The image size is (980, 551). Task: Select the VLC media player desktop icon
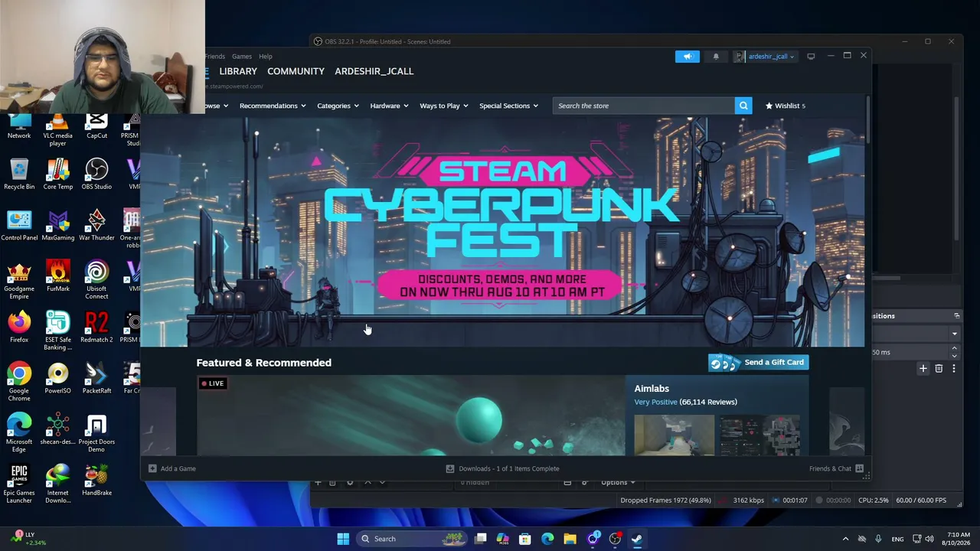(x=57, y=130)
